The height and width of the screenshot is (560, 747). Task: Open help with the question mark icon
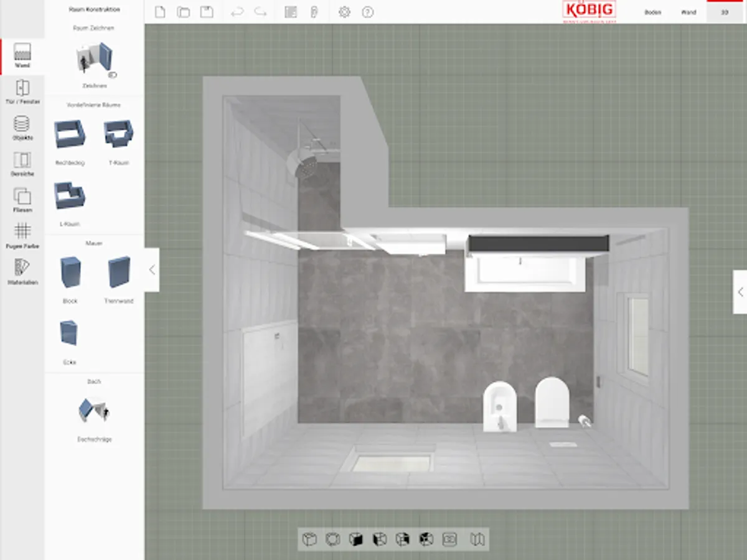[368, 12]
